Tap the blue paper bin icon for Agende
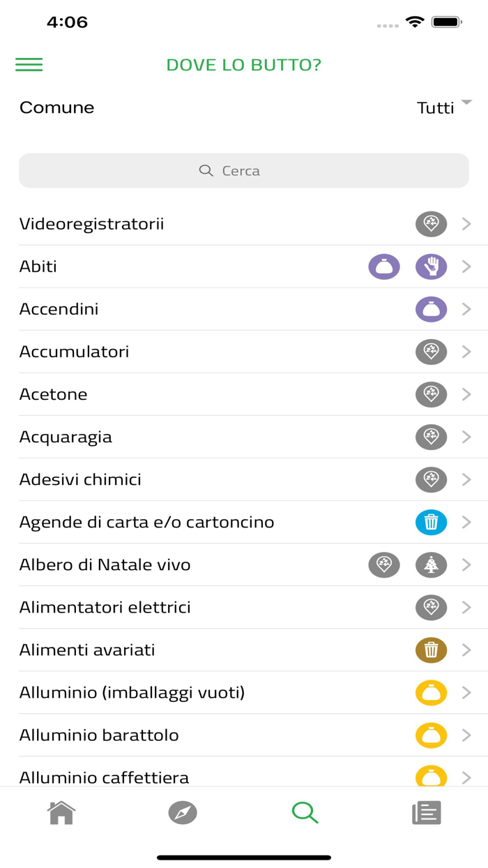This screenshot has height=868, width=488. [431, 522]
